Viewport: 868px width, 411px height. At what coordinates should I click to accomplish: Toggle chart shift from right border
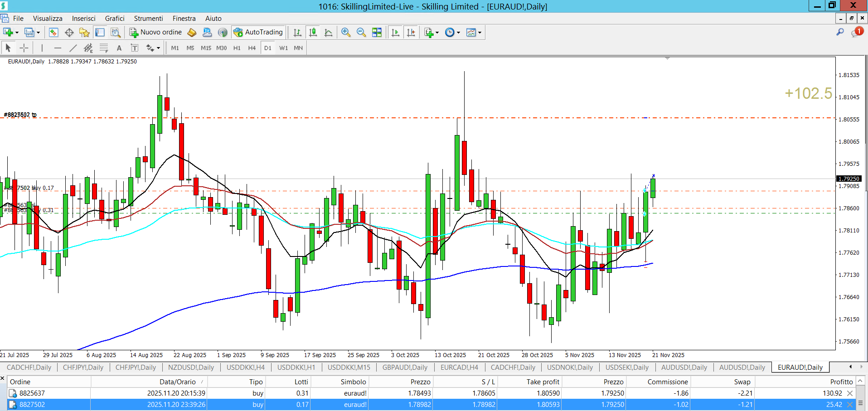point(411,32)
